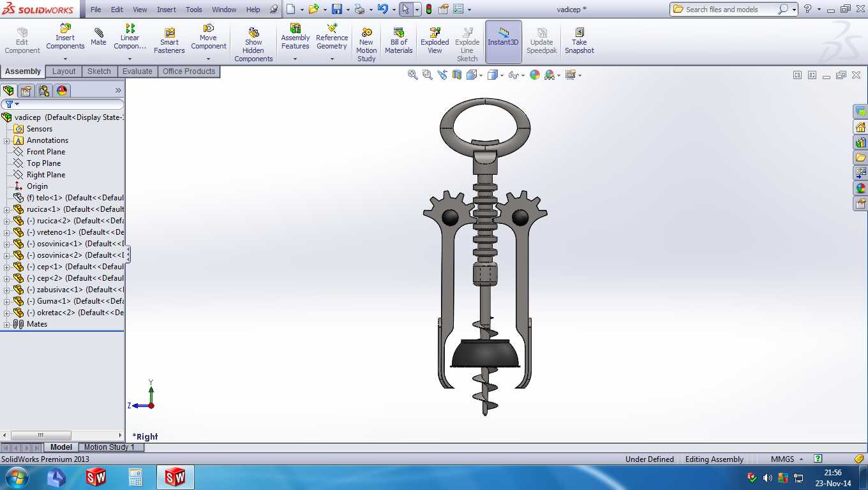The width and height of the screenshot is (868, 490).
Task: Click Insert Components icon
Action: click(x=65, y=29)
